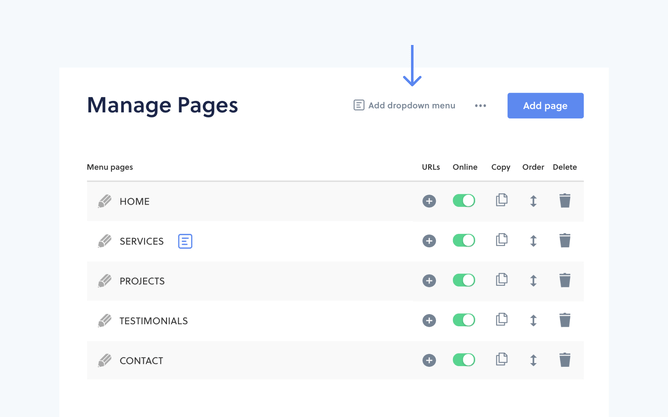This screenshot has width=668, height=417.
Task: Delete the PROJECTS page
Action: coord(565,280)
